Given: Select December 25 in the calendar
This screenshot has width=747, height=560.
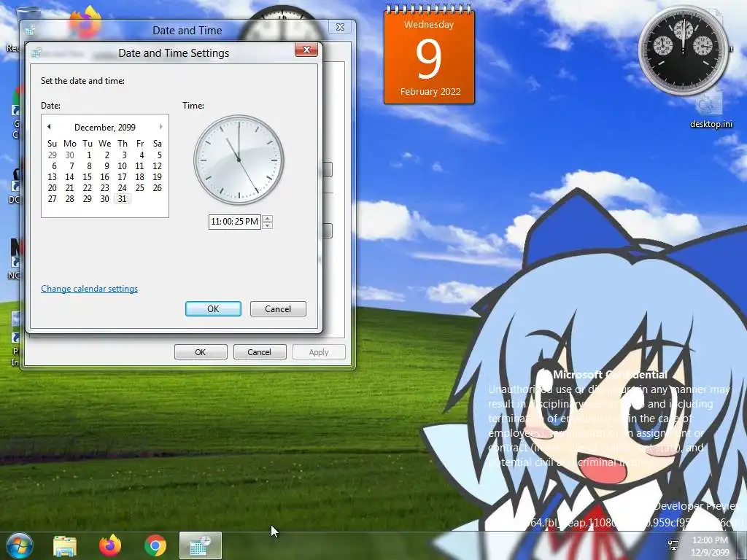Looking at the screenshot, I should click(139, 188).
